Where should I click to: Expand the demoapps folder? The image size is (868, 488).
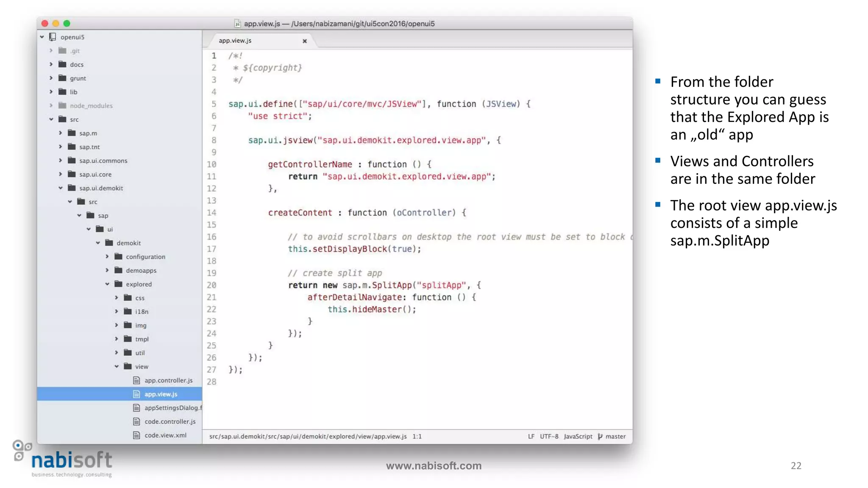click(107, 270)
